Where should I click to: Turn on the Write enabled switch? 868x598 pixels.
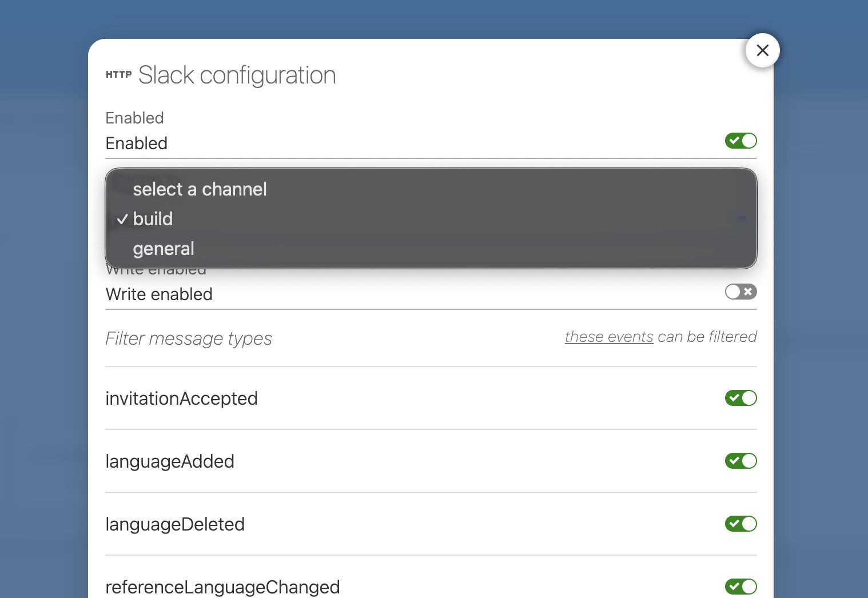pyautogui.click(x=740, y=292)
